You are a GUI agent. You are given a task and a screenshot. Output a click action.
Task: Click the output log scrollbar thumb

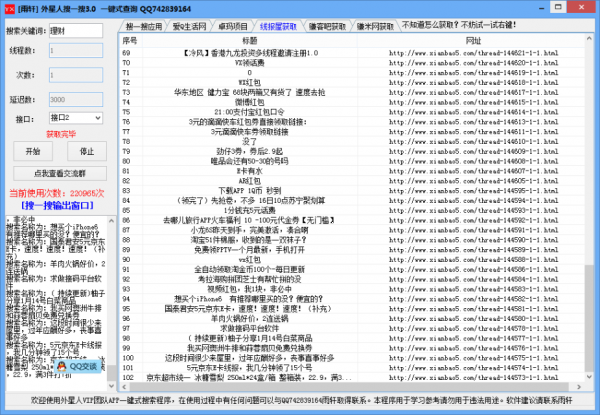(111, 372)
